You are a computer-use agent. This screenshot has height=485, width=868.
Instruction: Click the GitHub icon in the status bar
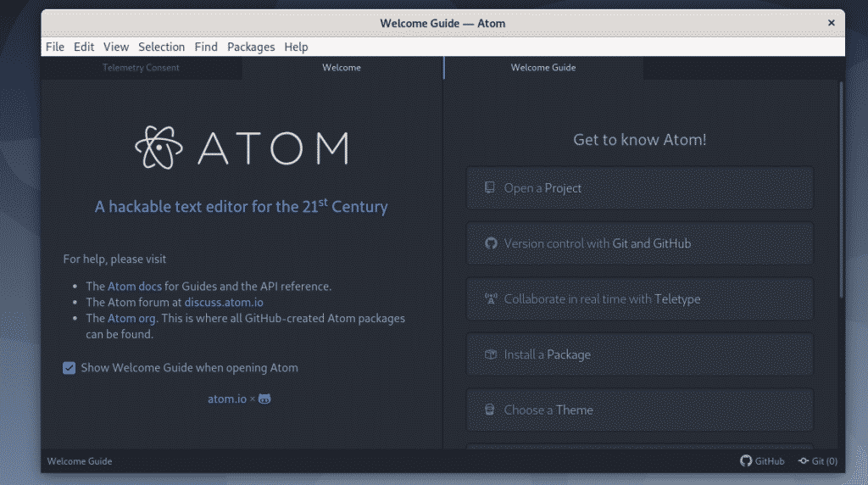pyautogui.click(x=746, y=460)
